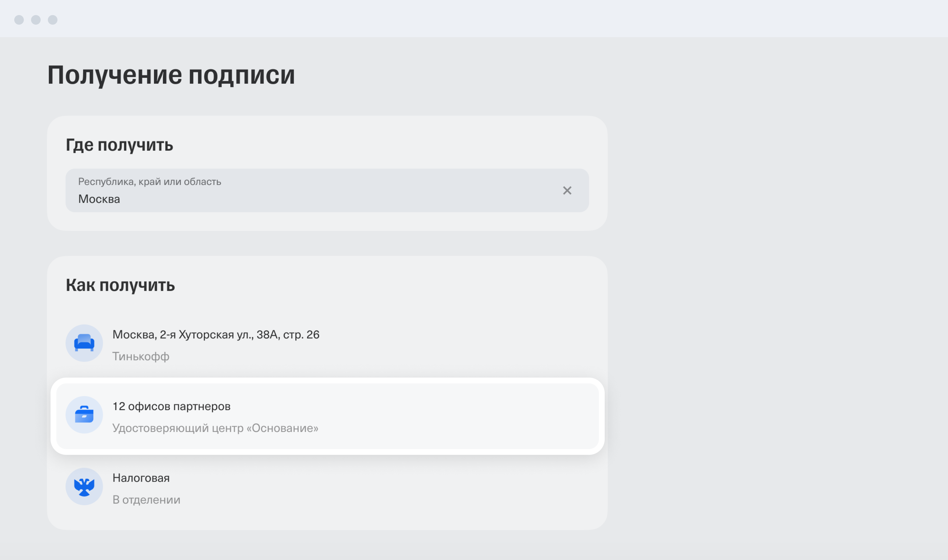The height and width of the screenshot is (560, 948).
Task: Click the Как получить heading
Action: (x=120, y=285)
